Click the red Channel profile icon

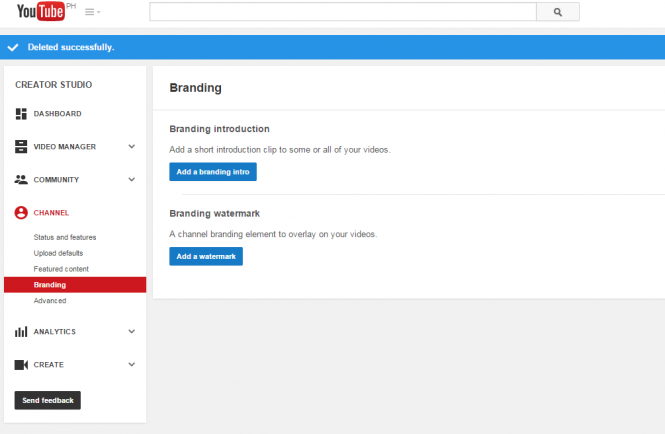click(21, 213)
